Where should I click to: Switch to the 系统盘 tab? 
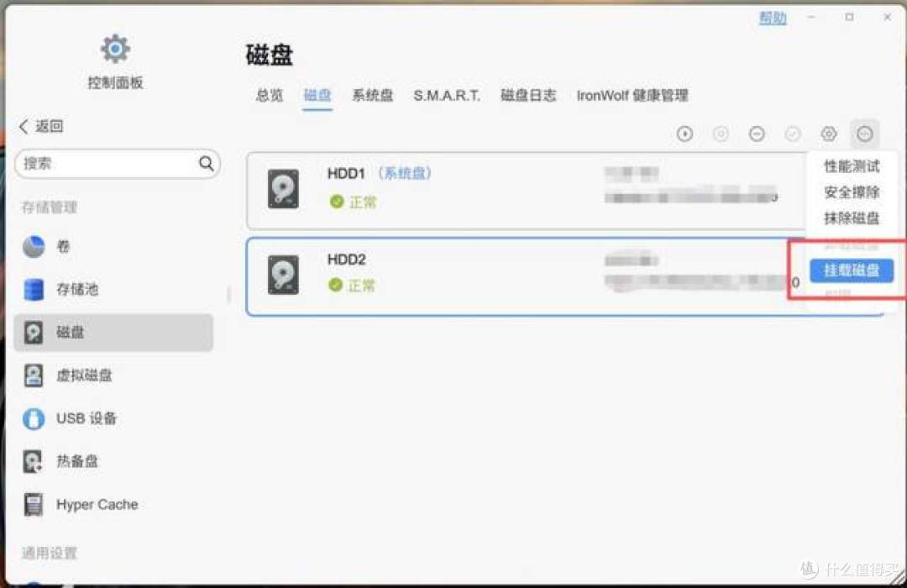(373, 96)
